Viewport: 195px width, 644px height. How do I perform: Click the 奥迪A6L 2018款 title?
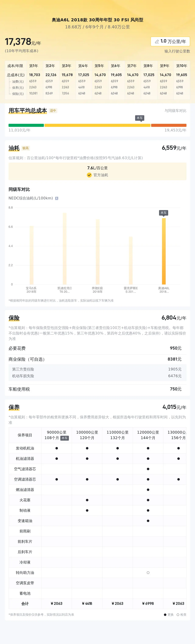pos(97,20)
